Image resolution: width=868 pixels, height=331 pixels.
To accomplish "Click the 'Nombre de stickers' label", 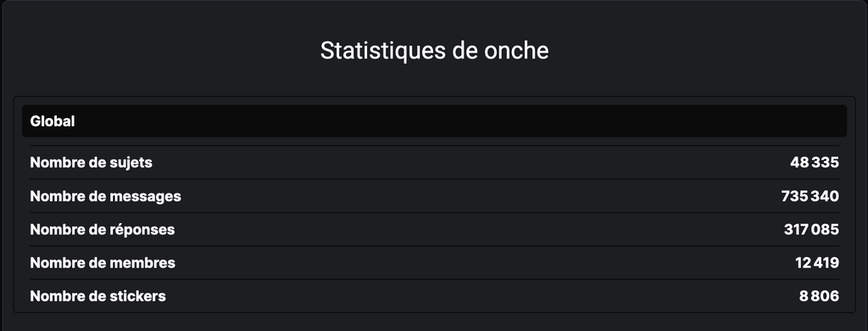I will click(x=98, y=295).
